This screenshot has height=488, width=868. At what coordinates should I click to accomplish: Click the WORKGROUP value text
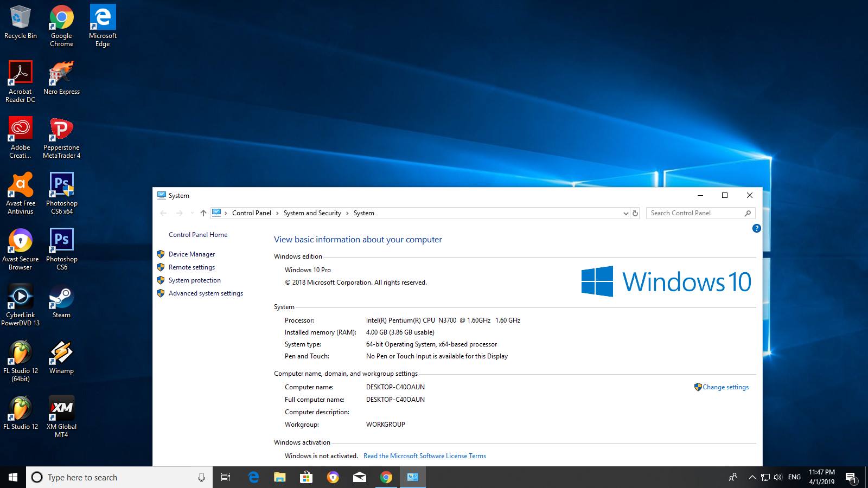(386, 425)
